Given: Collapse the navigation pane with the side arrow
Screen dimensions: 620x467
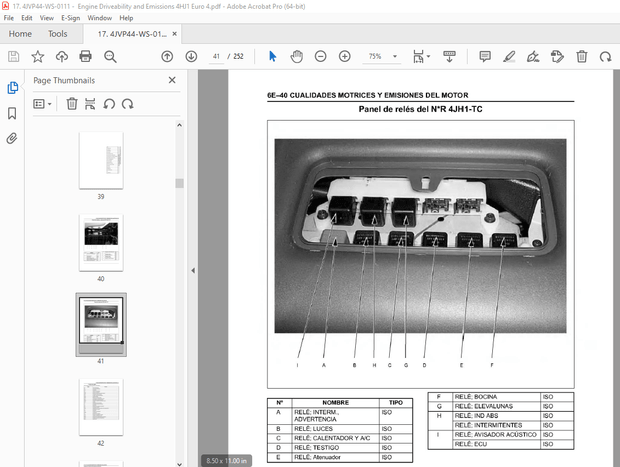Looking at the screenshot, I should (x=193, y=270).
